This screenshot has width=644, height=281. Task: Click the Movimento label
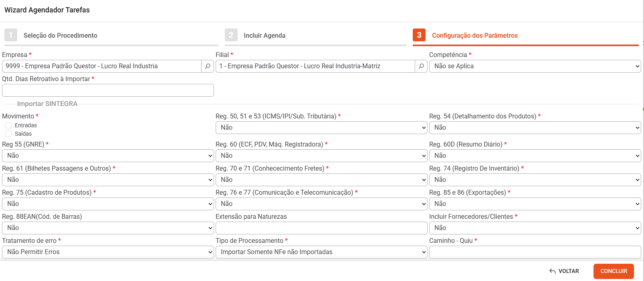pos(18,116)
